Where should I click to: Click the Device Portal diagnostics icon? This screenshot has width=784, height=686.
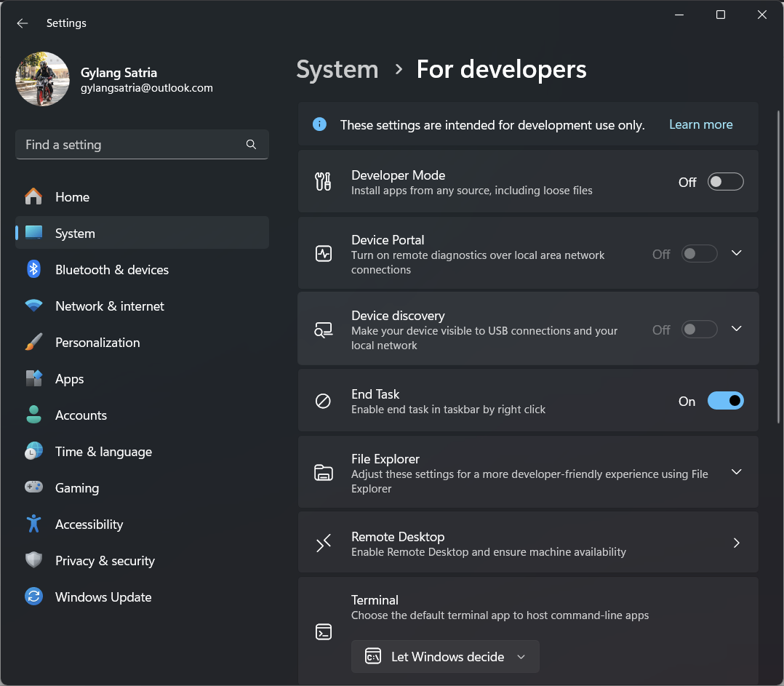coord(324,253)
